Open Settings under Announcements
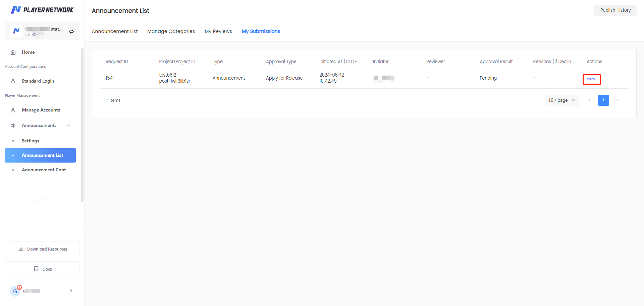The image size is (644, 306). tap(31, 141)
